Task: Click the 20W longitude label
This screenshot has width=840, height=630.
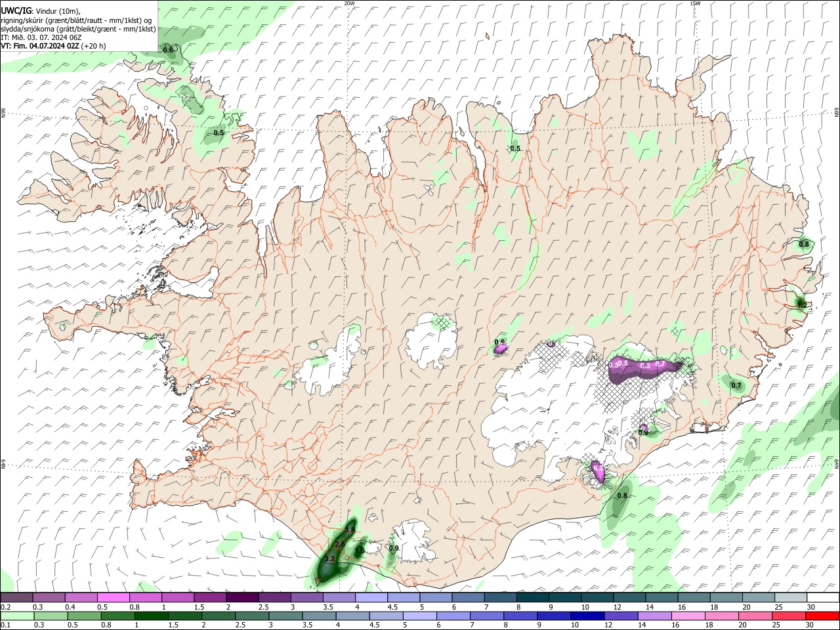Action: point(349,3)
